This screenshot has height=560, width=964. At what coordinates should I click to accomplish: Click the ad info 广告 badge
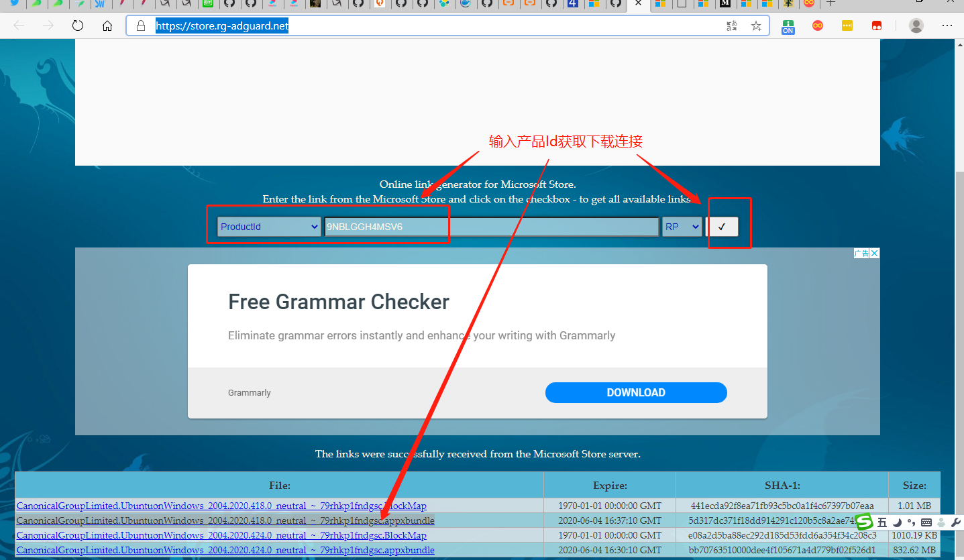[861, 253]
